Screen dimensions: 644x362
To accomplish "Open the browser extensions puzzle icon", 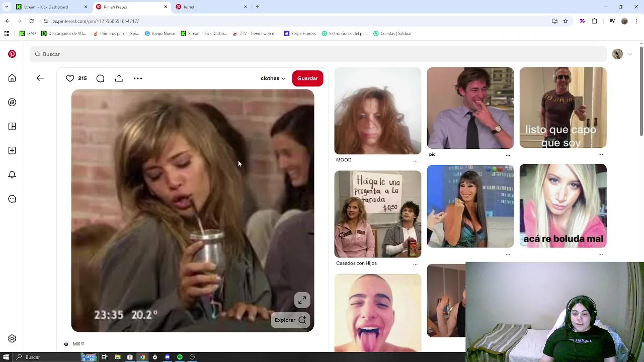I will click(x=595, y=21).
